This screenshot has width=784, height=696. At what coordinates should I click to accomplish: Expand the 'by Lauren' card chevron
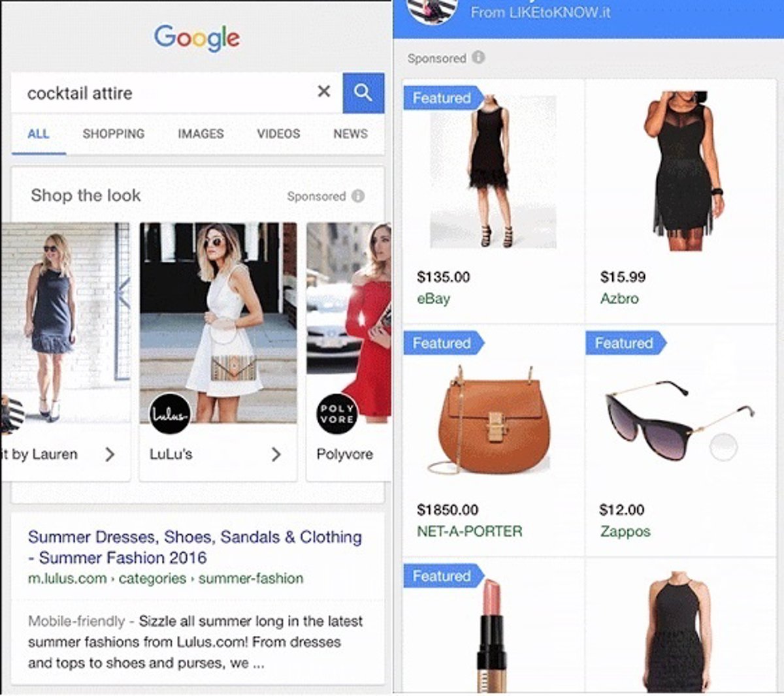coord(110,454)
